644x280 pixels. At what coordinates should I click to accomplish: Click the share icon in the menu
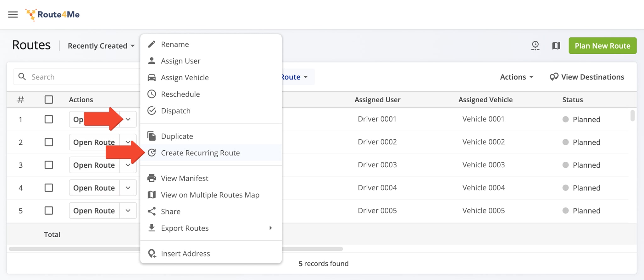tap(152, 212)
